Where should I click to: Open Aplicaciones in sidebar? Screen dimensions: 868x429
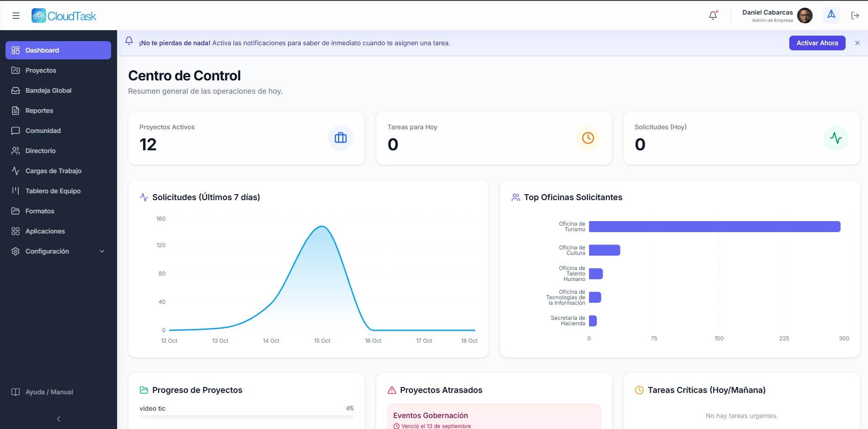pos(58,231)
